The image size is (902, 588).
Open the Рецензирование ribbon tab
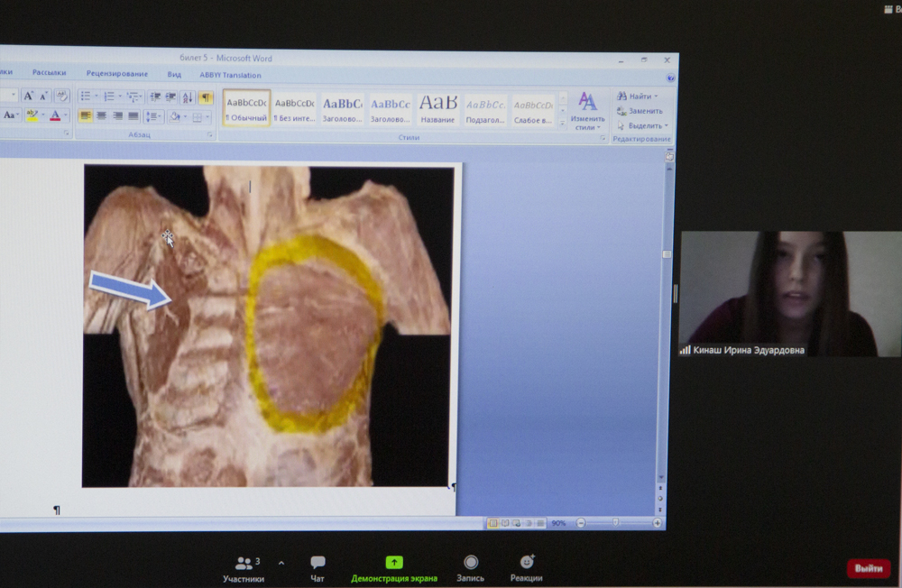pos(117,74)
